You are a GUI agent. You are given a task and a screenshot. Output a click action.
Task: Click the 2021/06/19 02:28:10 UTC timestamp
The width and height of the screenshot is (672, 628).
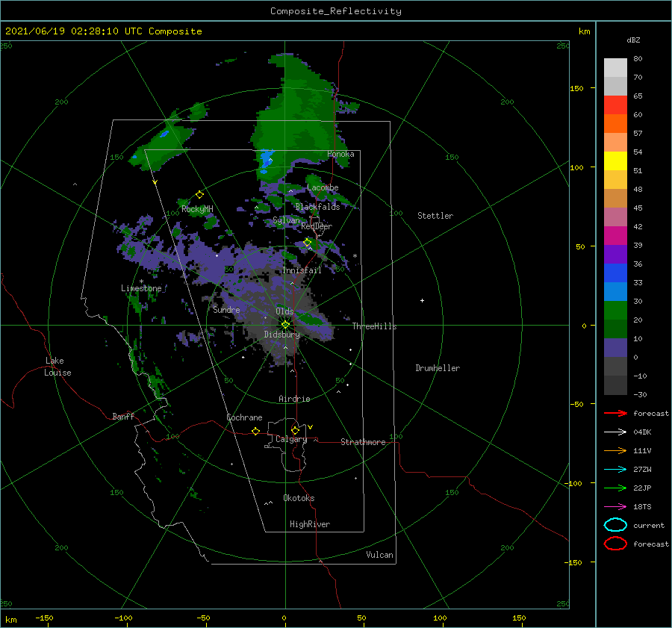coord(75,31)
